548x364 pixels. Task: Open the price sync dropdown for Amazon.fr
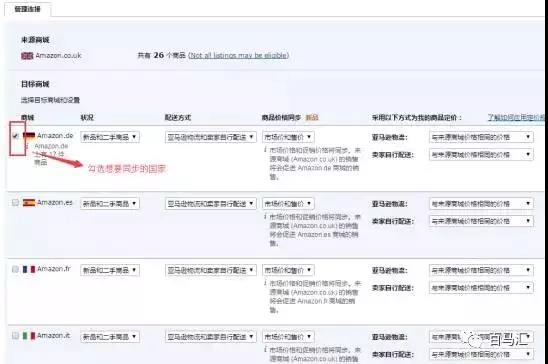click(x=288, y=270)
